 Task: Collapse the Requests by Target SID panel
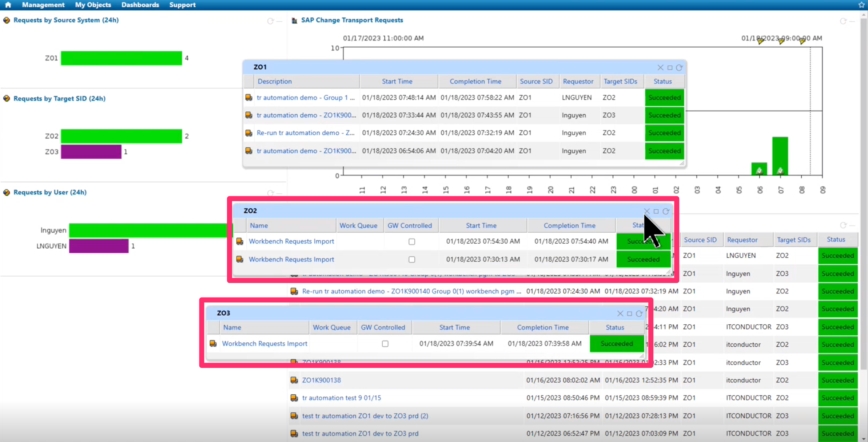[x=280, y=99]
